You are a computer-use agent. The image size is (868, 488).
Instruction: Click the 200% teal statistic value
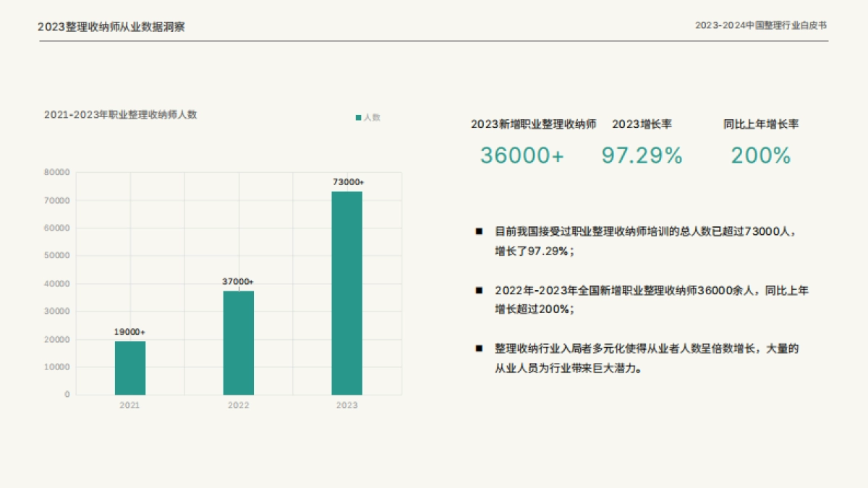(x=761, y=155)
